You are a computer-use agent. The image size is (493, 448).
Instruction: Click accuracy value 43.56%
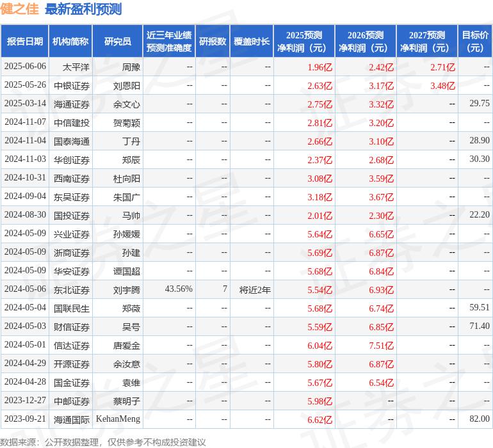179,289
